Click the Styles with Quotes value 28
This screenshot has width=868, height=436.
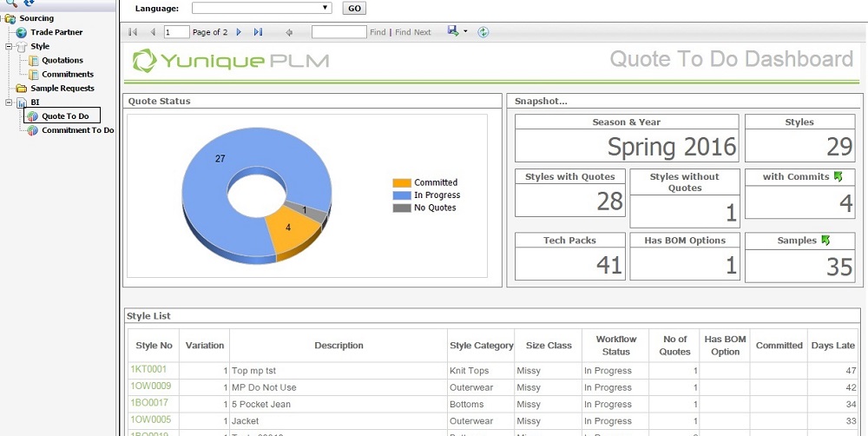coord(610,201)
